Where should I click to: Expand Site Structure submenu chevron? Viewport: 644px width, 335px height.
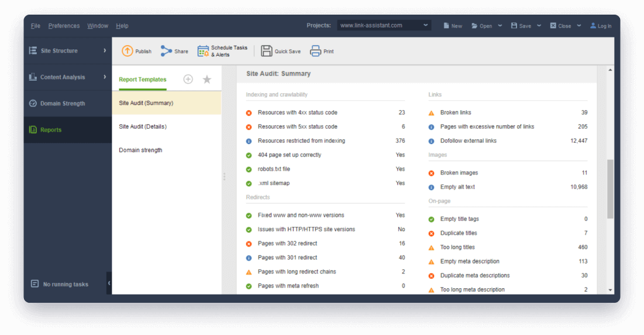click(105, 50)
